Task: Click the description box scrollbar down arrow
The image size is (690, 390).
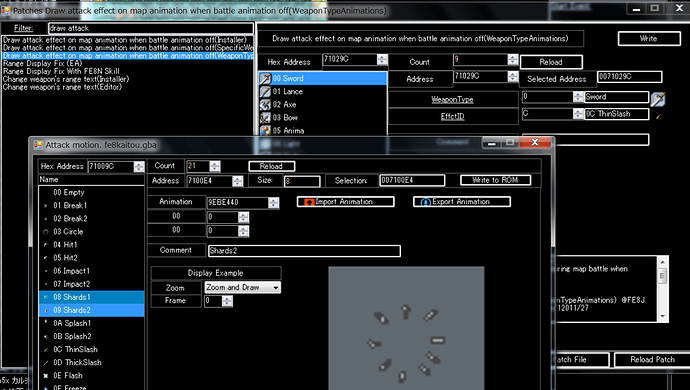Action: coord(662,316)
